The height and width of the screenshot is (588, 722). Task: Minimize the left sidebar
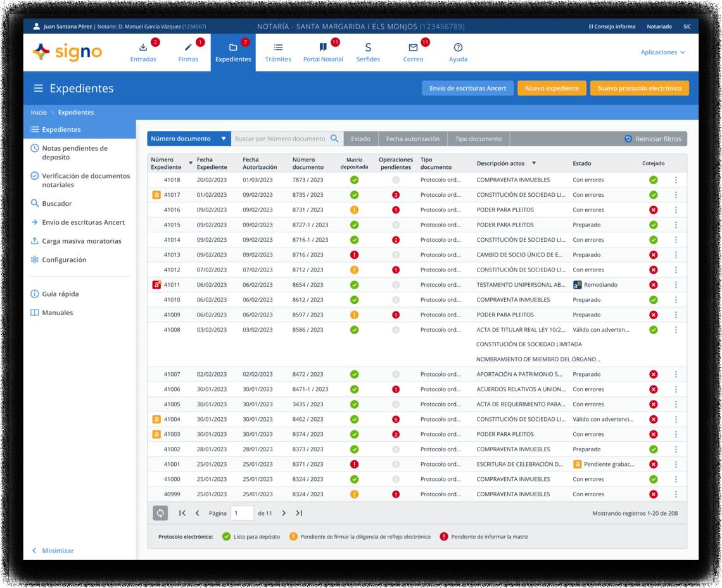pyautogui.click(x=53, y=551)
